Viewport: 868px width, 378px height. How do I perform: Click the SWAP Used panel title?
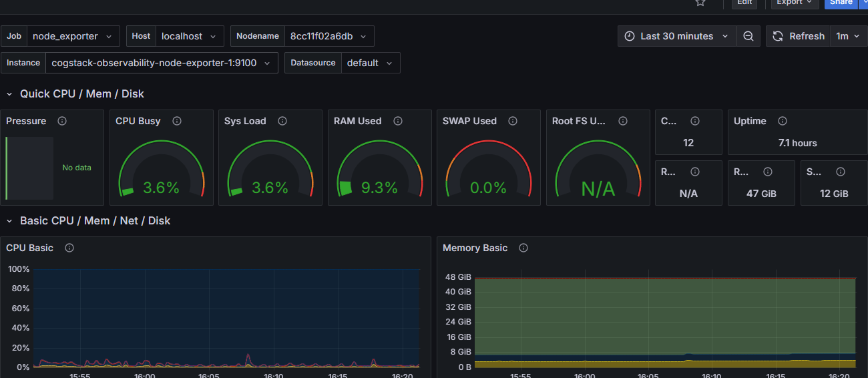point(469,121)
